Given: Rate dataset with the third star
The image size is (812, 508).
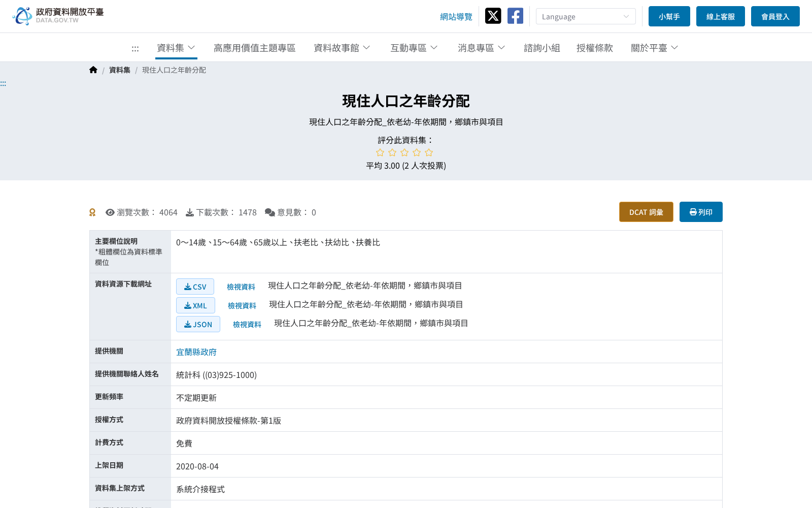Looking at the screenshot, I should [x=404, y=152].
